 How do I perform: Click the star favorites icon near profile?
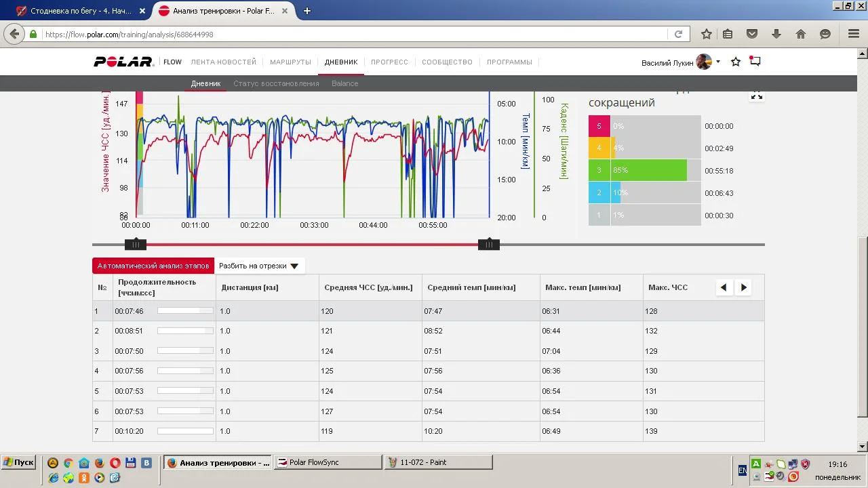point(736,62)
